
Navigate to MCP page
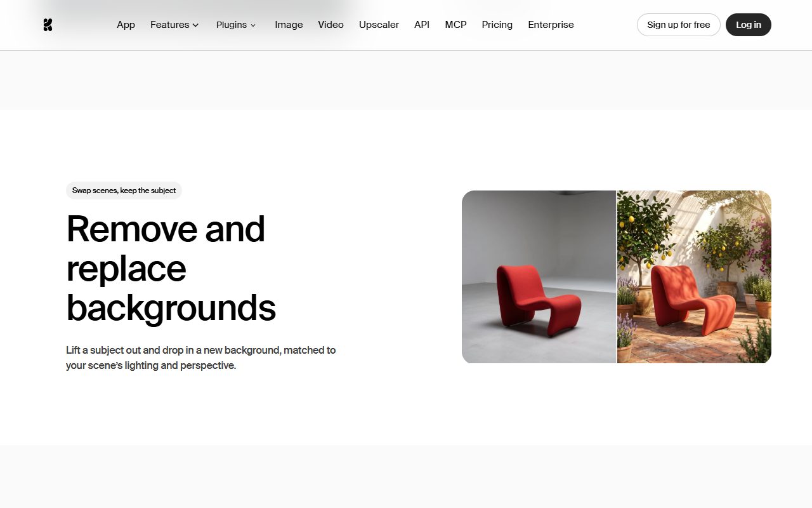[455, 25]
